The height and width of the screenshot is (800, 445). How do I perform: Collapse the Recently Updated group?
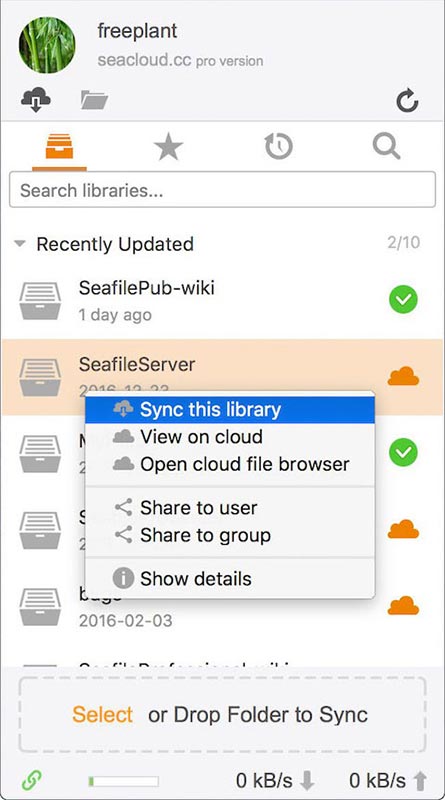tap(20, 244)
